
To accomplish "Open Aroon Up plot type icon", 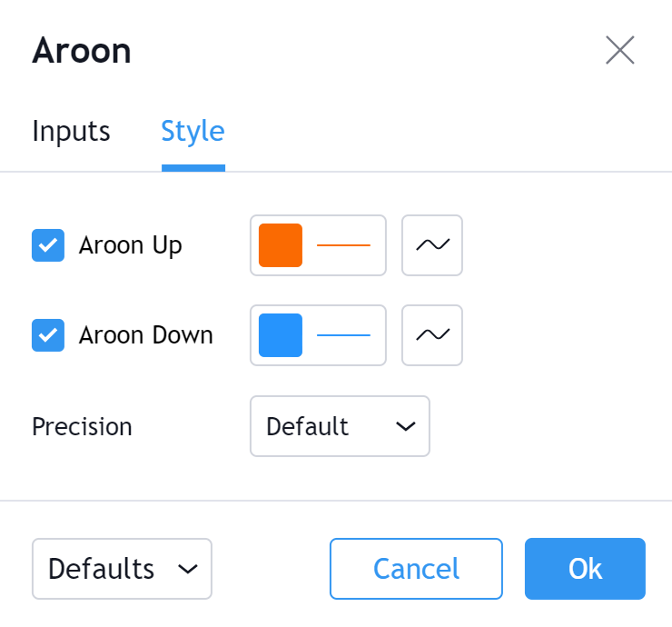I will (432, 244).
